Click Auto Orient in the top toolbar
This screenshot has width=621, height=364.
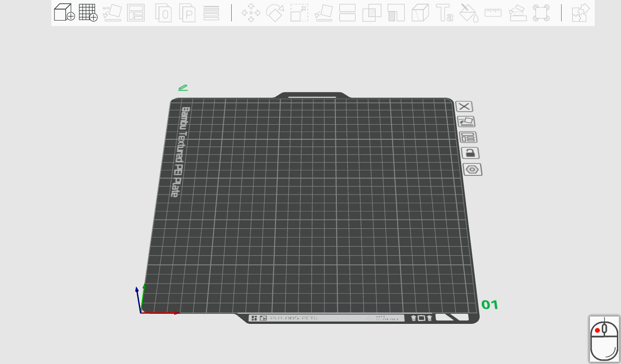point(112,13)
